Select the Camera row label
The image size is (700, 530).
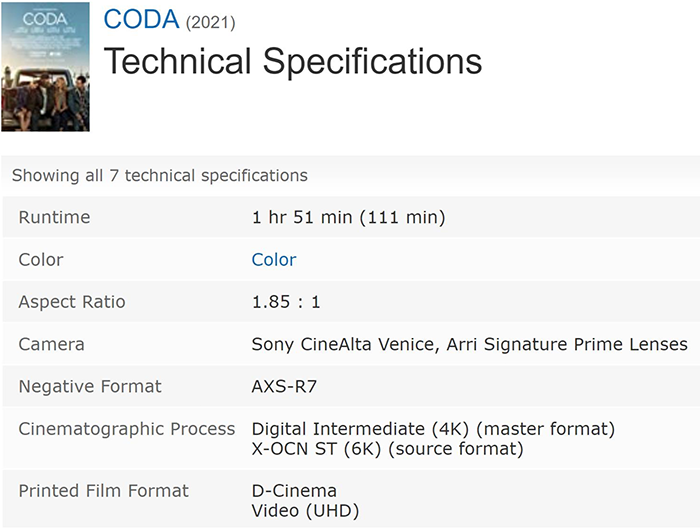coord(51,344)
